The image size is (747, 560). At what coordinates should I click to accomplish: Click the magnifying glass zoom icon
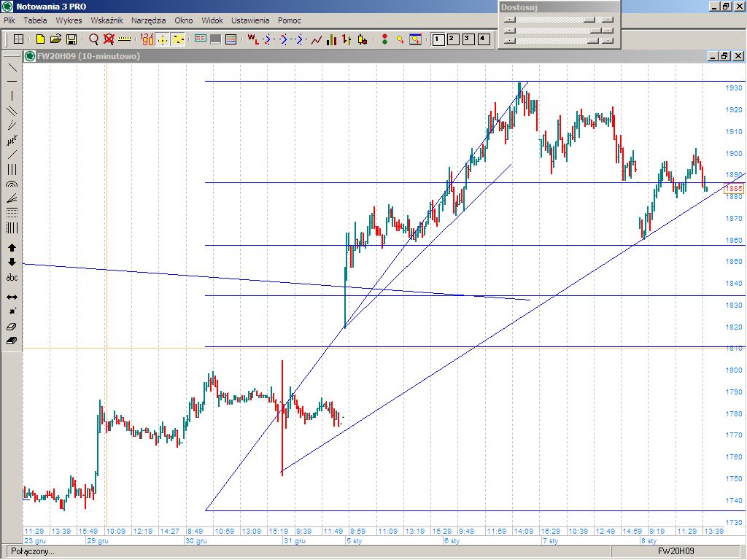coord(94,39)
